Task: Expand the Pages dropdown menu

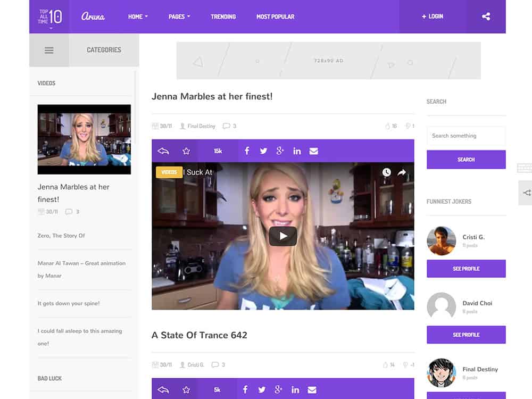Action: coord(179,16)
